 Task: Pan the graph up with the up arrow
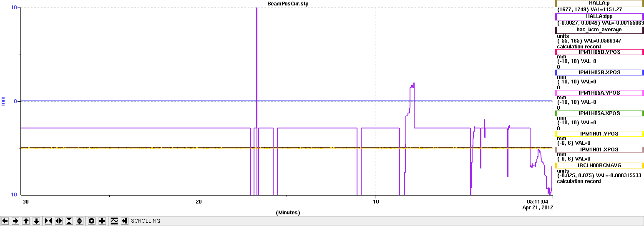tap(26, 221)
